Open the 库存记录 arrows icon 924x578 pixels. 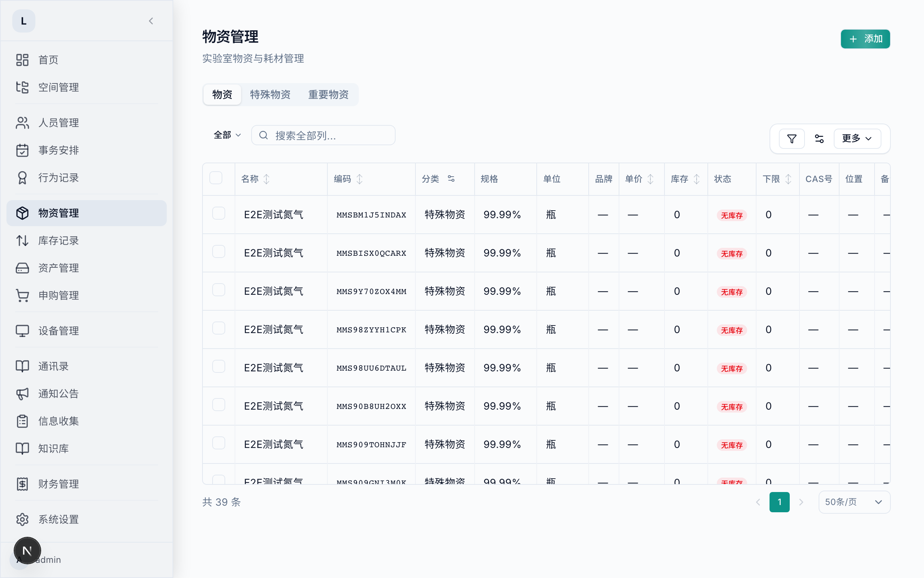22,241
